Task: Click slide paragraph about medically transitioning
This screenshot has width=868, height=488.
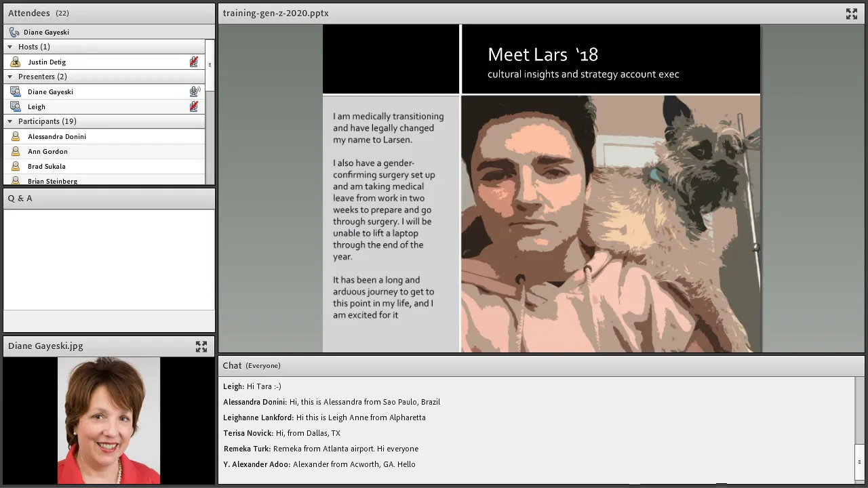Action: click(389, 128)
